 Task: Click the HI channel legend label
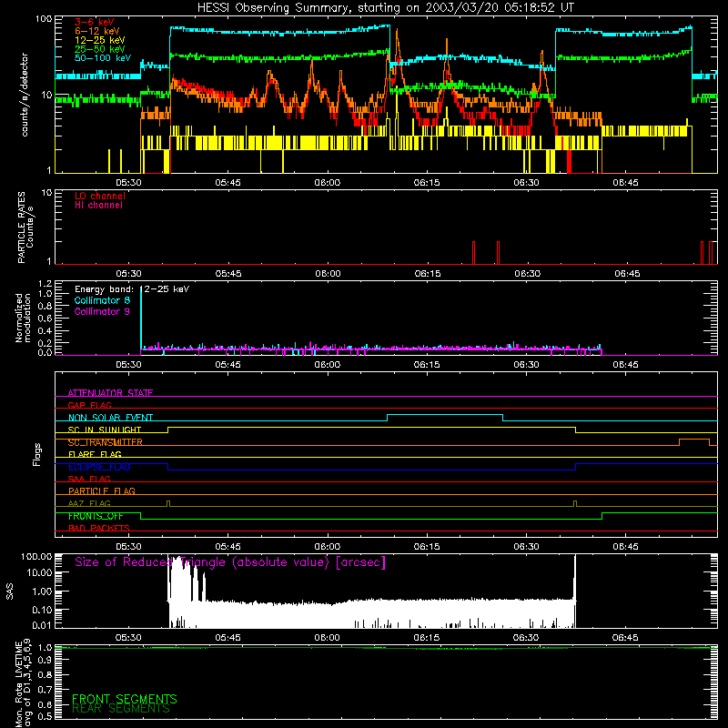pos(99,205)
